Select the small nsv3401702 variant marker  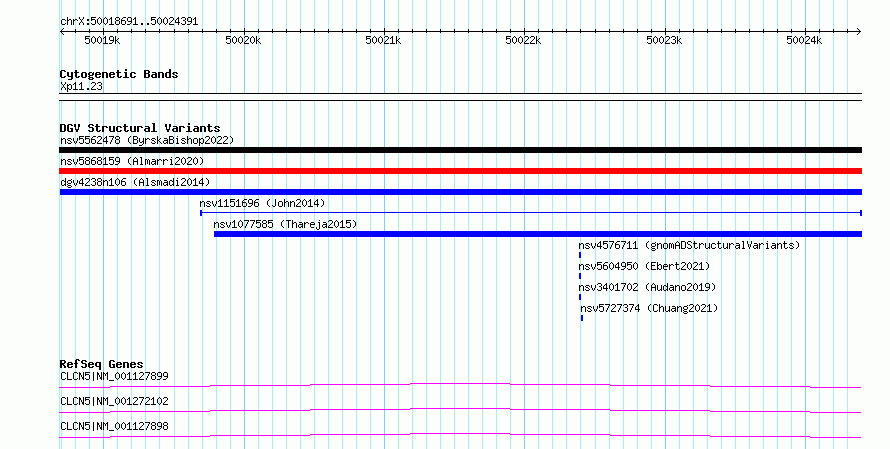580,297
